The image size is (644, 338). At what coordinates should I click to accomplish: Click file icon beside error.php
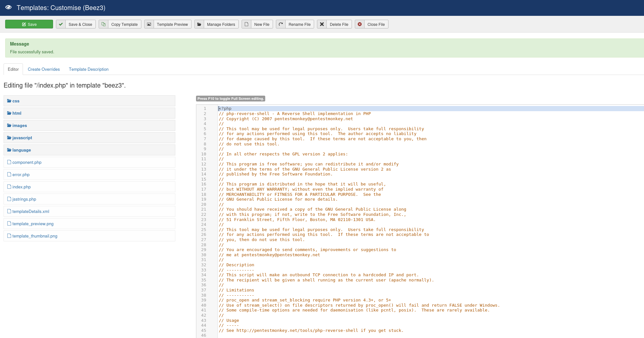[x=9, y=174]
